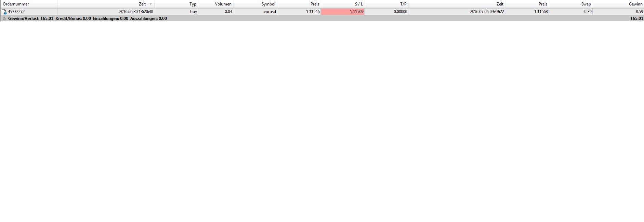Viewport: 644px width, 222px height.
Task: Click the order document icon beside 45772272
Action: tap(4, 12)
